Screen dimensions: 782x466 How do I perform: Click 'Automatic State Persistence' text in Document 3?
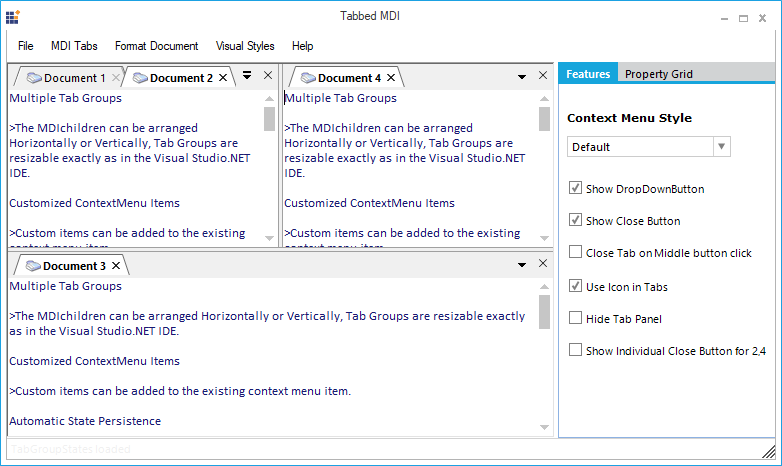click(85, 421)
